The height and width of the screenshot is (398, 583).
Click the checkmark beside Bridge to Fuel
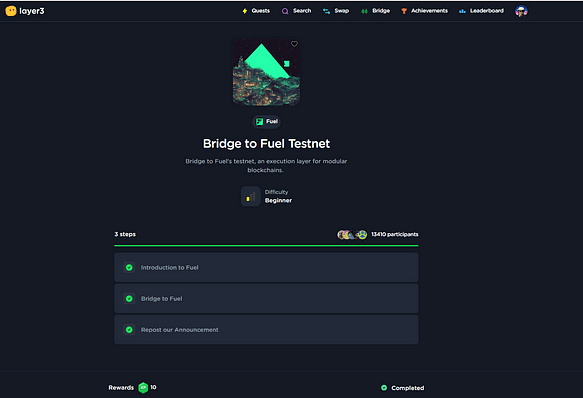coord(129,299)
